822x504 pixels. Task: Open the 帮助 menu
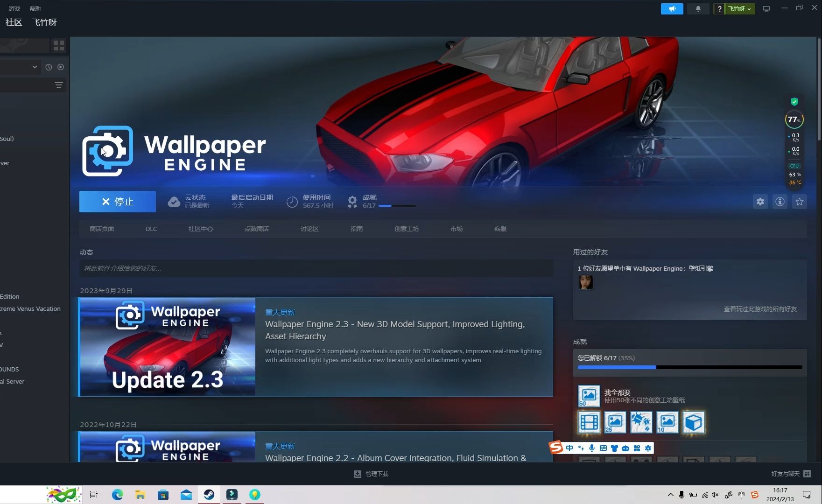35,8
